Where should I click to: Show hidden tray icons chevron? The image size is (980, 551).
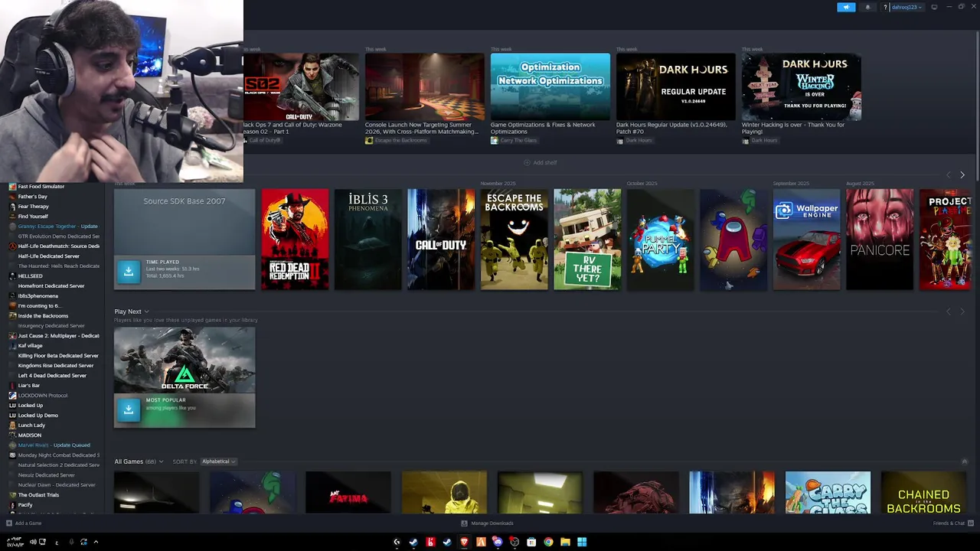[x=96, y=542]
